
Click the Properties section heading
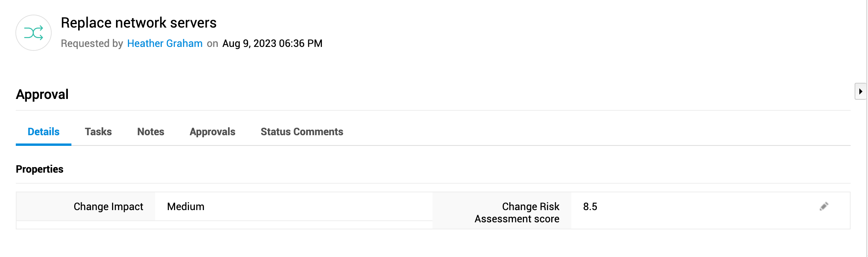(39, 169)
